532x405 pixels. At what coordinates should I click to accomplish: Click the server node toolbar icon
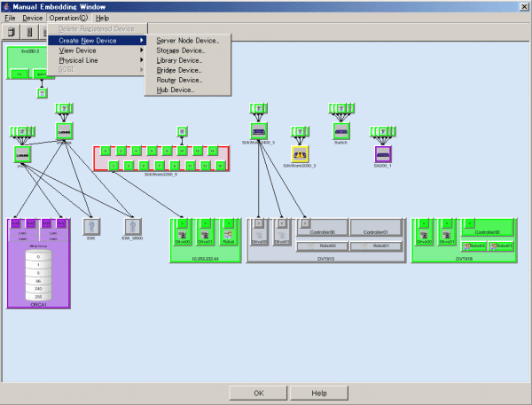(12, 32)
